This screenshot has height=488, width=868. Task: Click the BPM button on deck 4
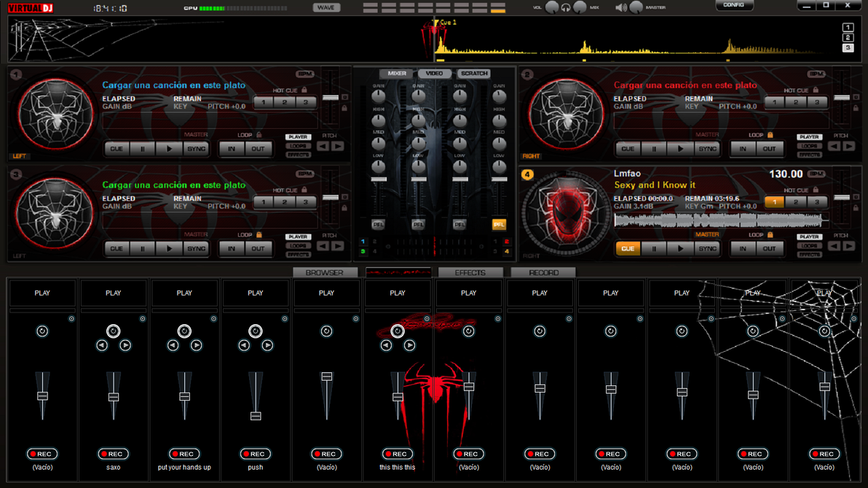(x=816, y=174)
